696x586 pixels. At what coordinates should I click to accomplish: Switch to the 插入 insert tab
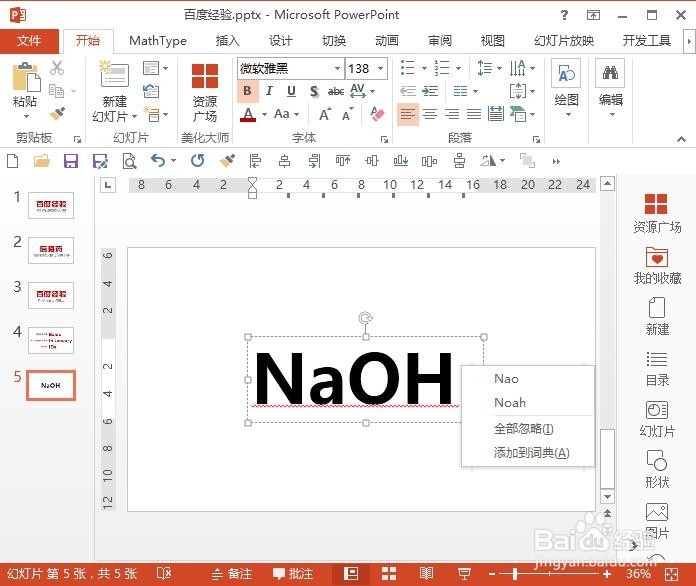pos(227,41)
